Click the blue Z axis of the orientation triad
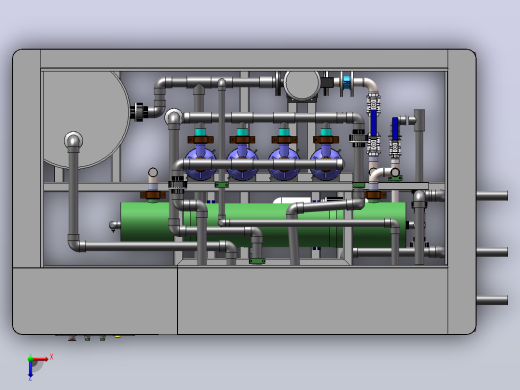Image resolution: width=520 pixels, height=390 pixels. click(30, 370)
